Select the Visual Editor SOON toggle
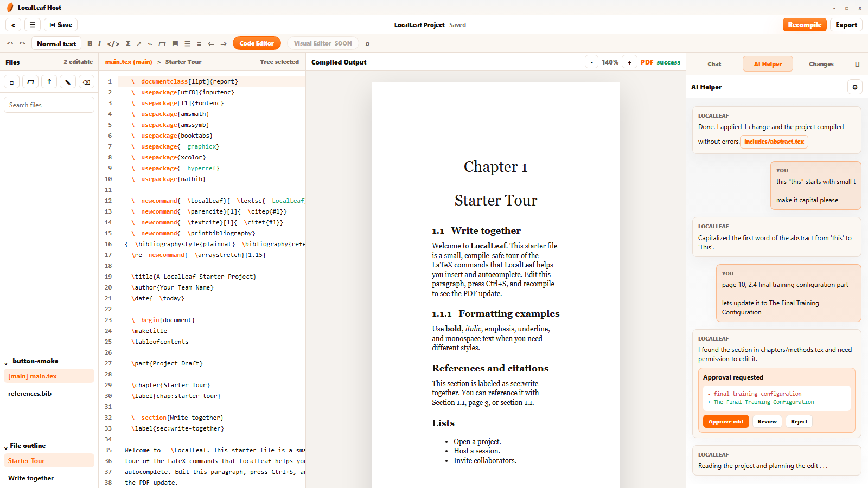Screen dimensions: 868x488 (x=323, y=43)
